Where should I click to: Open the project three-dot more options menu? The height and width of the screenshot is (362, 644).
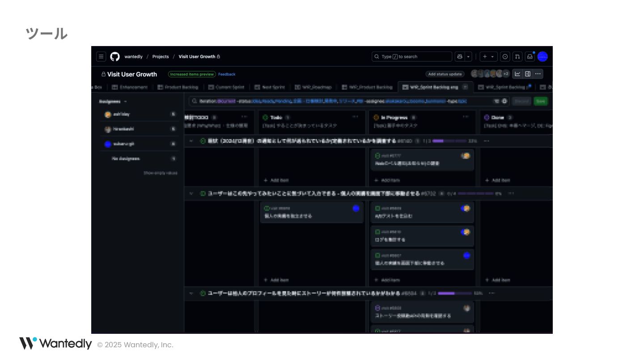coord(538,74)
